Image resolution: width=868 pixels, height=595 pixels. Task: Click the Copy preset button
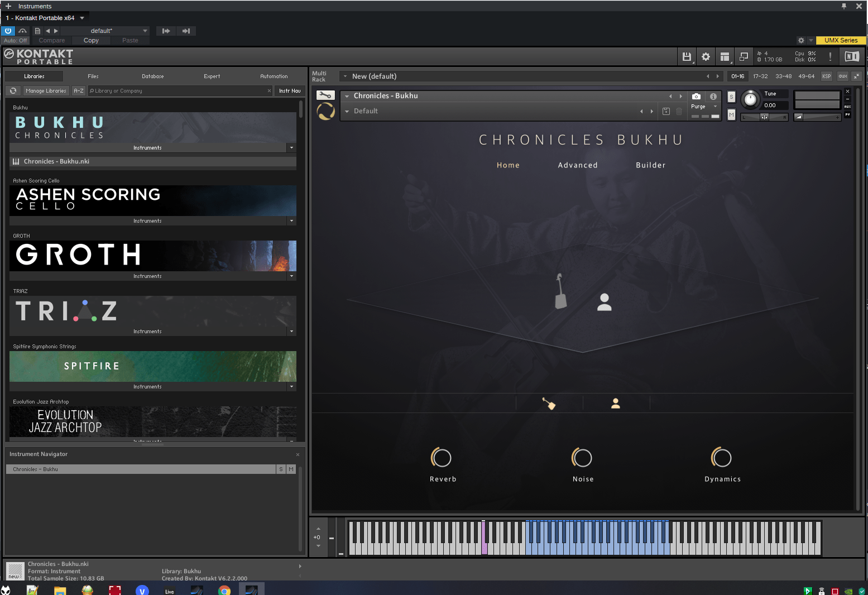coord(91,40)
